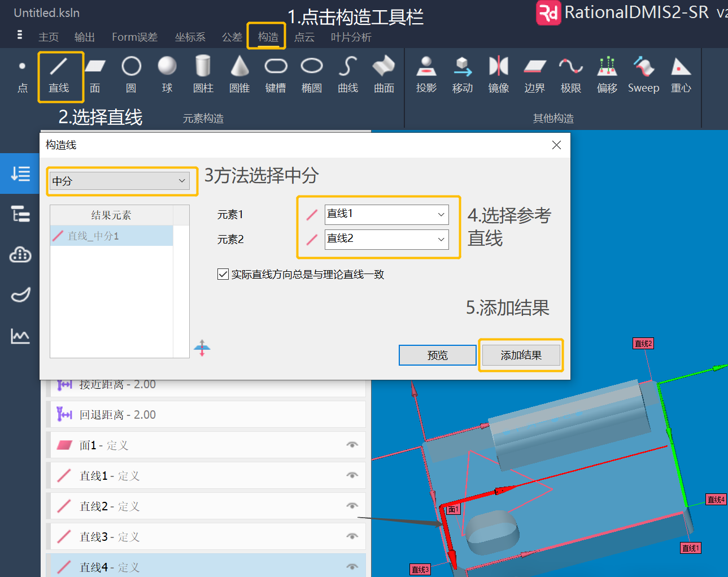Uncheck 实际直线方向总是与理论直线一致 option

(223, 274)
